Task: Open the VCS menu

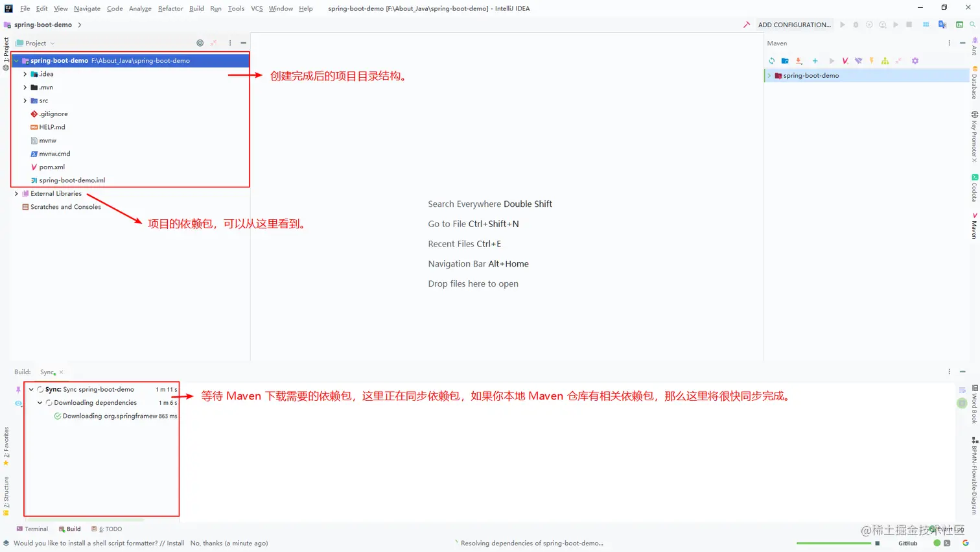Action: point(257,8)
